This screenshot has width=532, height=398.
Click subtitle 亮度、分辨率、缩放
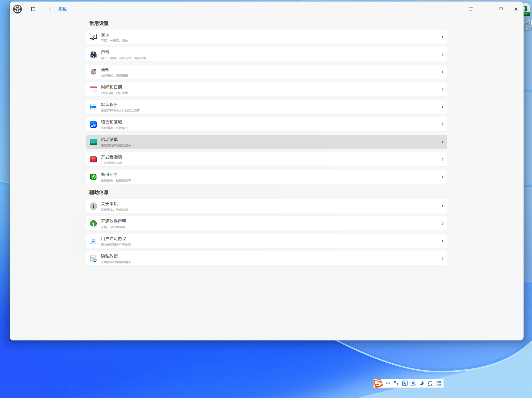coord(114,41)
